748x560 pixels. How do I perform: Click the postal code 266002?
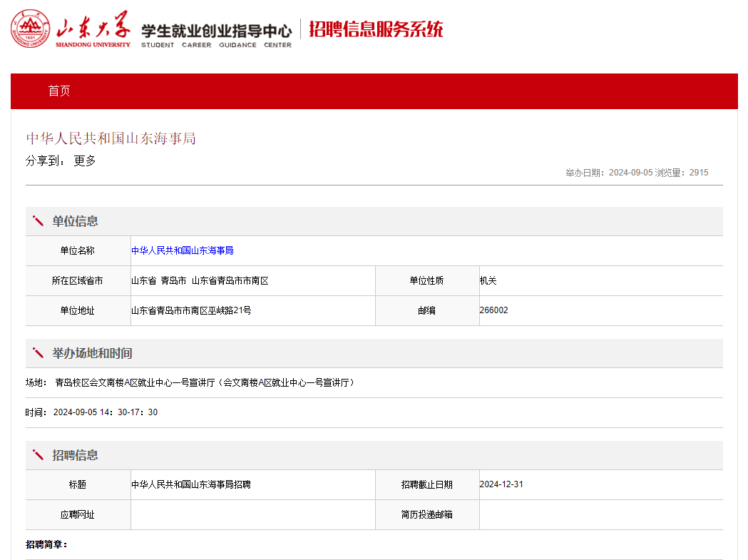coord(493,310)
